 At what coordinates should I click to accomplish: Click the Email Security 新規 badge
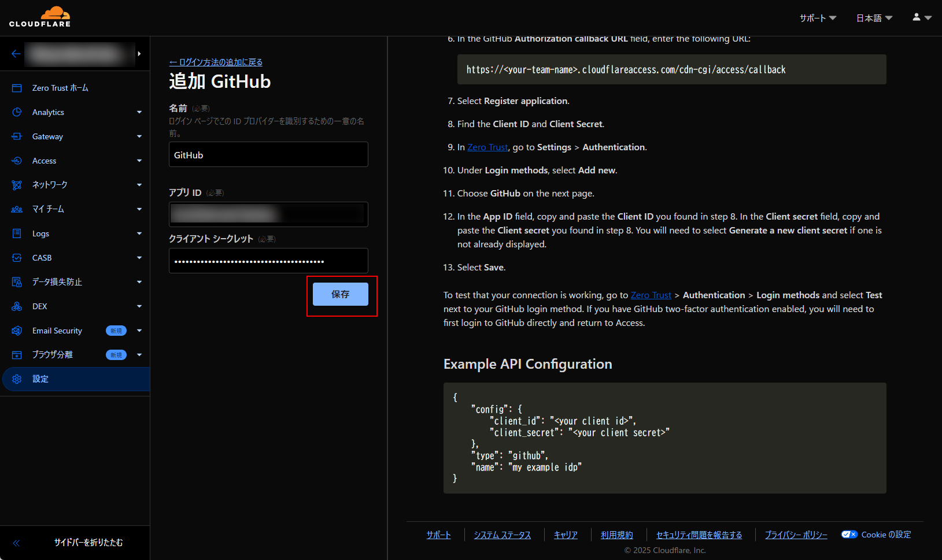(x=116, y=331)
